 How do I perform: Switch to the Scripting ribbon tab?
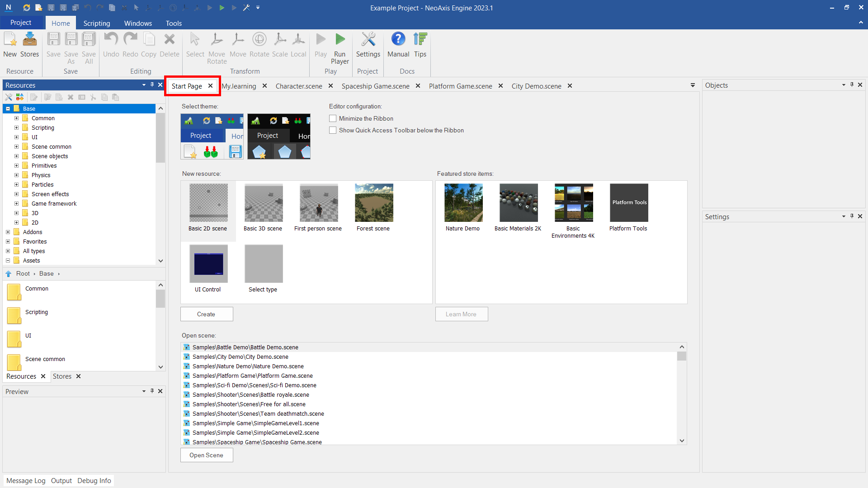96,23
